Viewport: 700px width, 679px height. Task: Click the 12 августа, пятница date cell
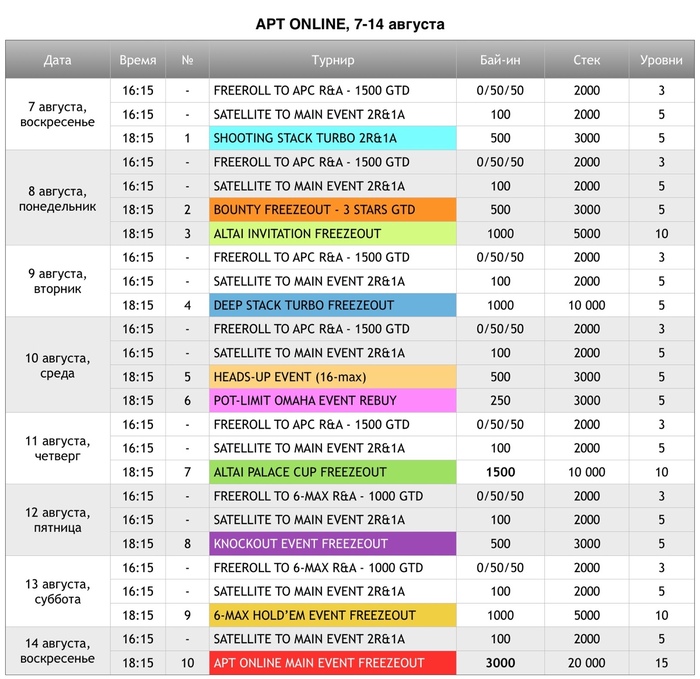(58, 520)
